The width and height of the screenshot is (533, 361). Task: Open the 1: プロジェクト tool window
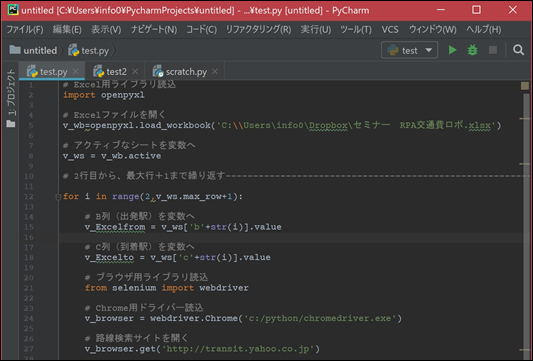click(11, 92)
